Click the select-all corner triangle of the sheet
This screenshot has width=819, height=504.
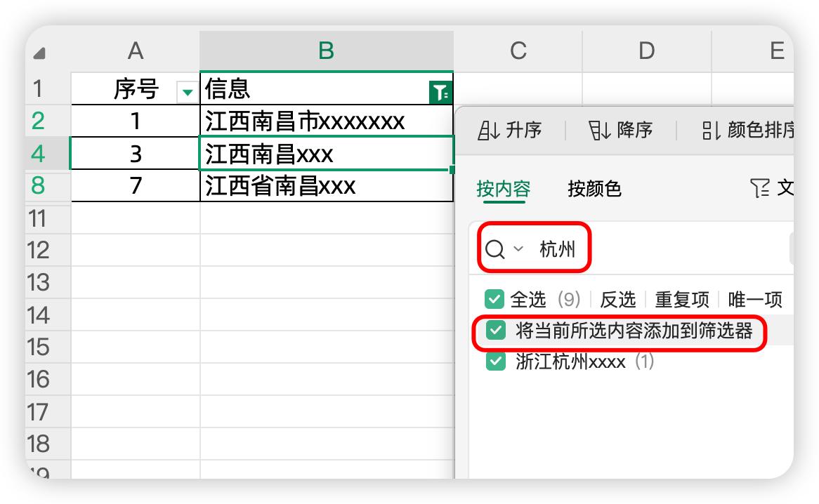[x=39, y=53]
